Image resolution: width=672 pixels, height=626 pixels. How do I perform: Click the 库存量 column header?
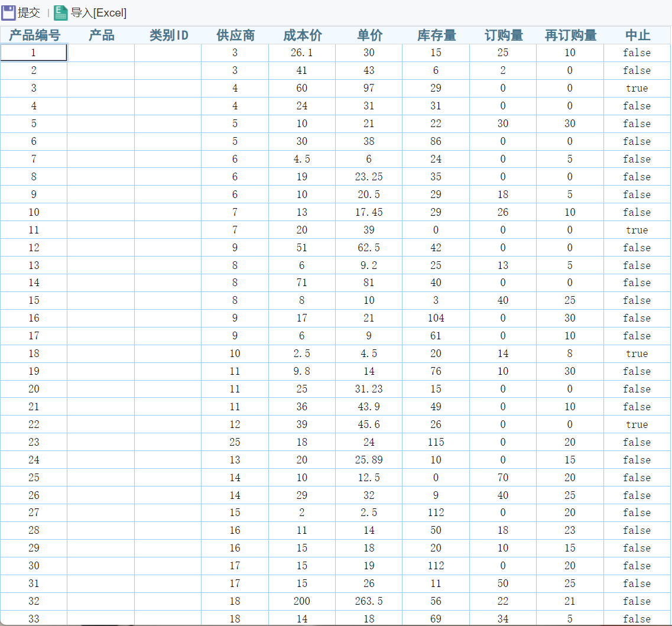[x=436, y=35]
